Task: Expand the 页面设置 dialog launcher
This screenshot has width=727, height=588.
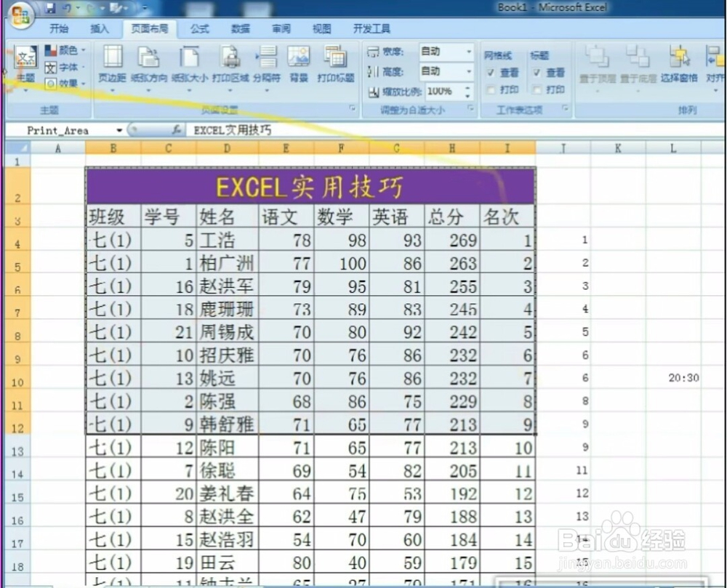Action: (x=353, y=108)
